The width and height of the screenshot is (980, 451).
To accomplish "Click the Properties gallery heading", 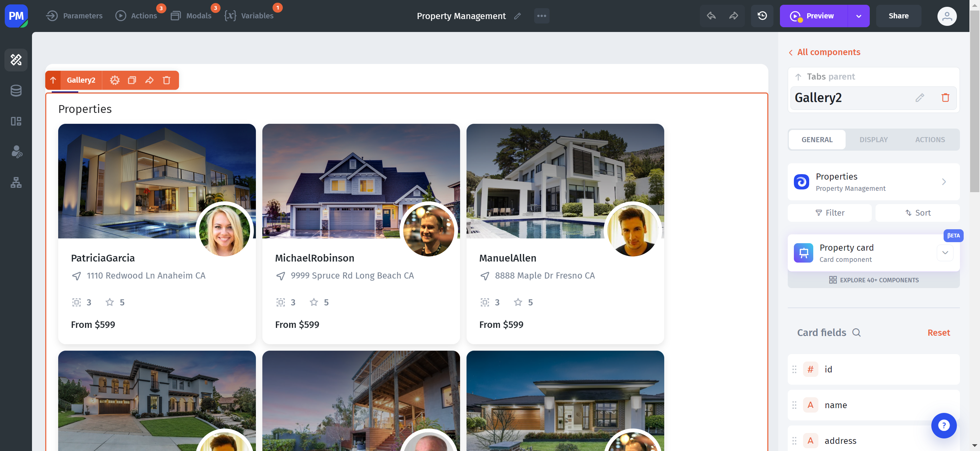I will point(85,109).
